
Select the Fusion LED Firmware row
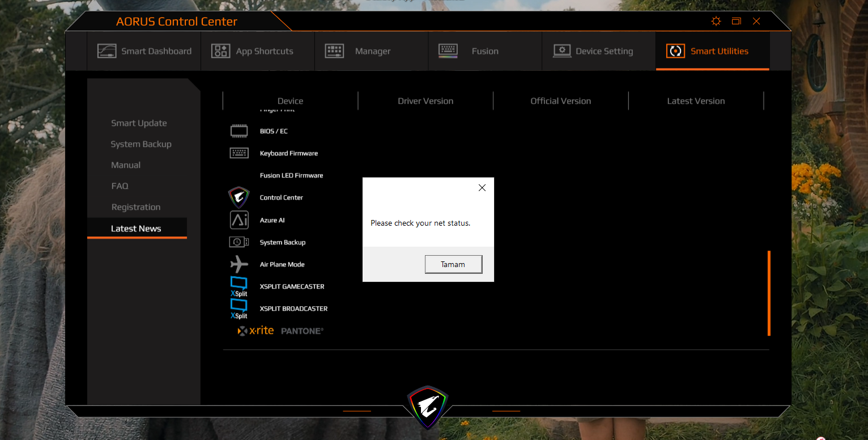point(291,176)
